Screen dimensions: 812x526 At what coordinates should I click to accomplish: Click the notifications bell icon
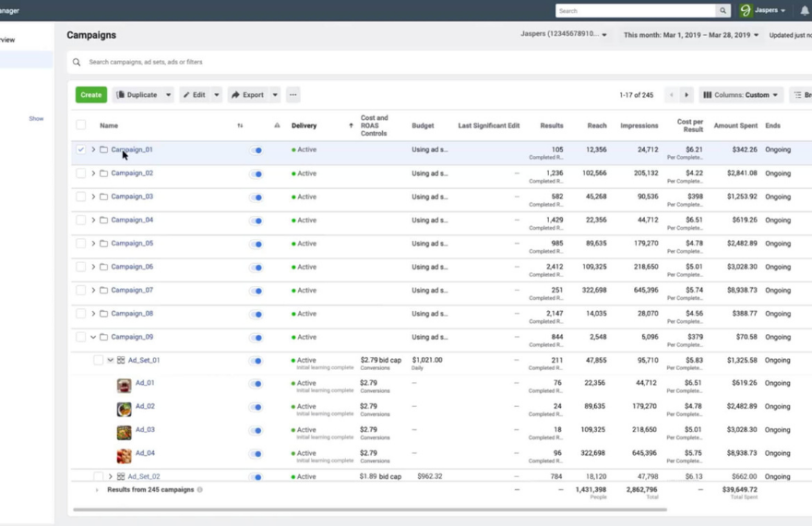[x=804, y=11]
